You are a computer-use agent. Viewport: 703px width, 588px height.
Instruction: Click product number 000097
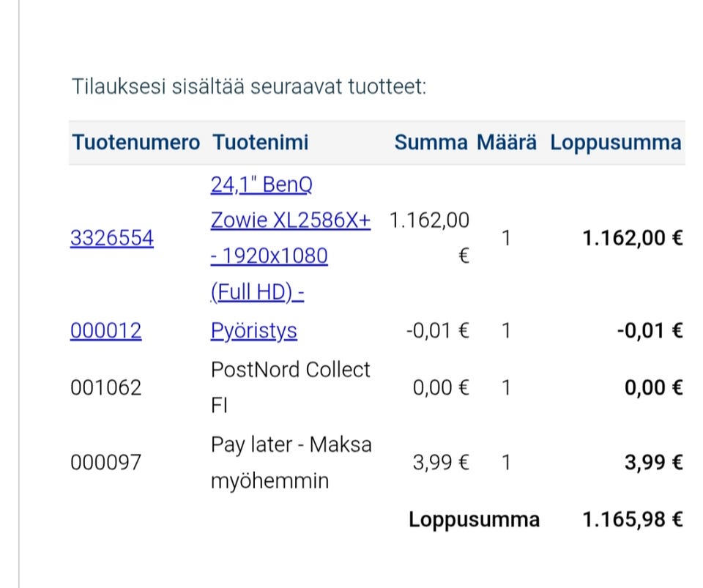105,463
